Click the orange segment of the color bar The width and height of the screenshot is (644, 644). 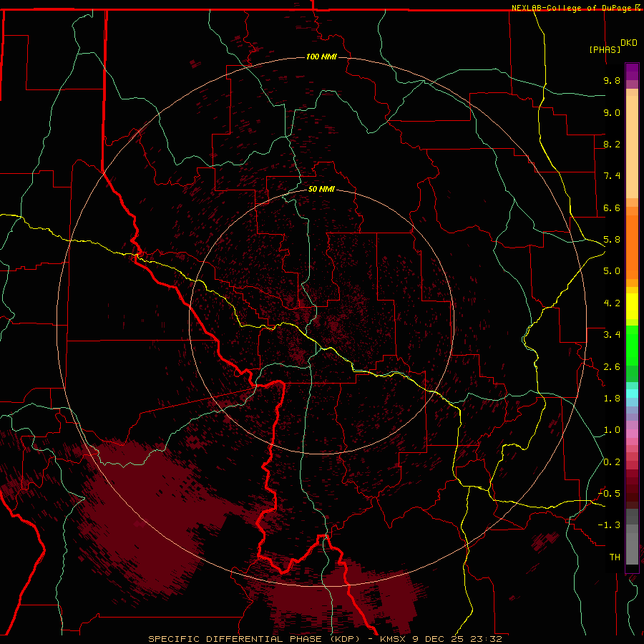point(632,247)
